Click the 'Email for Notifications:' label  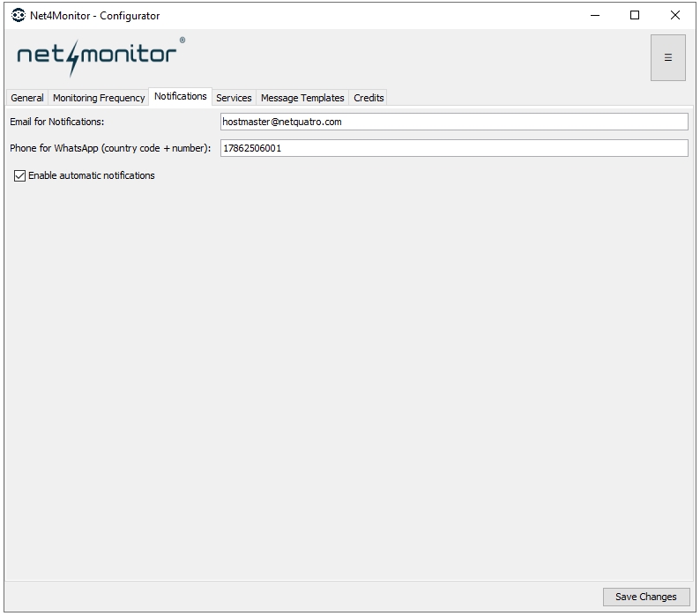[x=56, y=122]
